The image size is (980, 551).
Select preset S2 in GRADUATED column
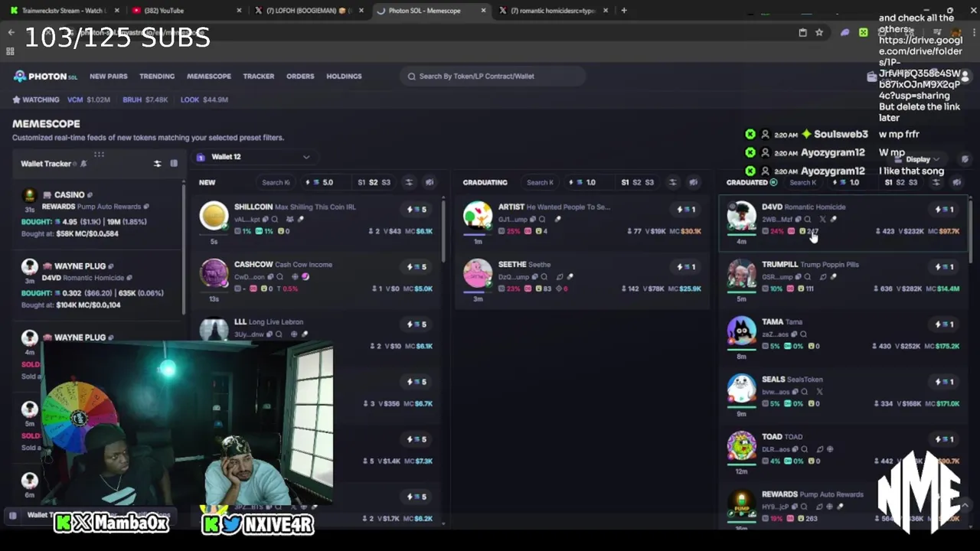tap(900, 183)
